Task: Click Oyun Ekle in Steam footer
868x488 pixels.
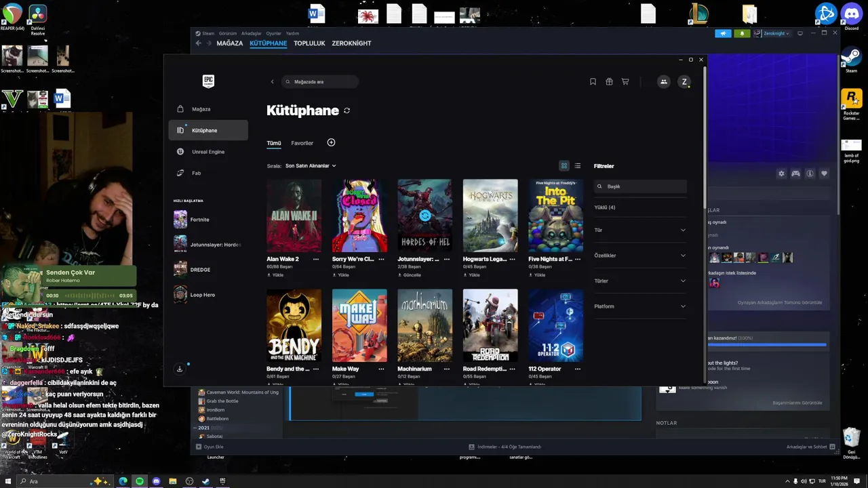Action: (210, 447)
